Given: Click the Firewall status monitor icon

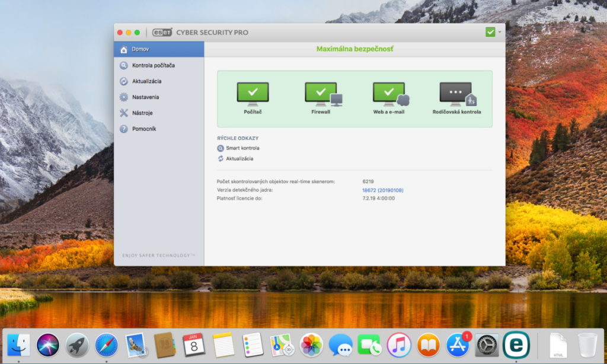Looking at the screenshot, I should (x=321, y=94).
